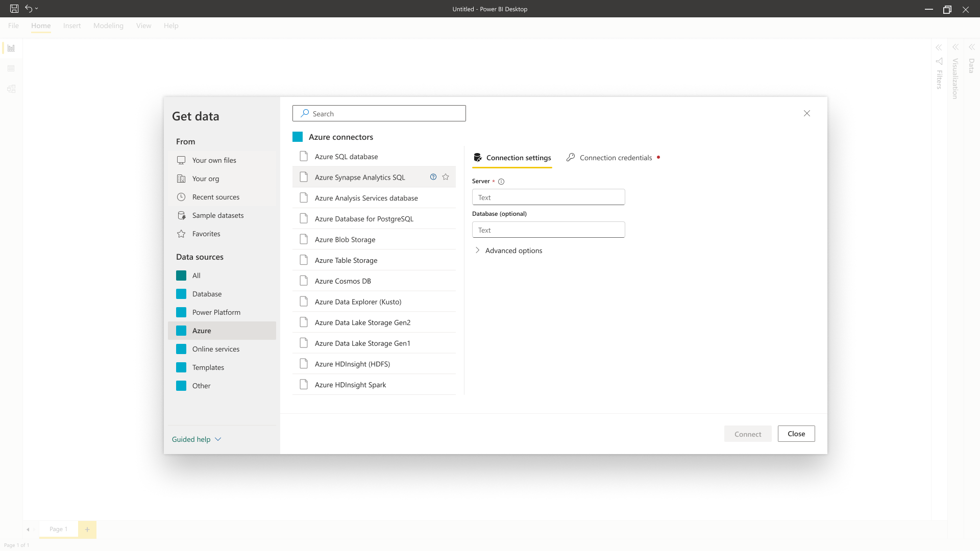
Task: Add a new page with plus button
Action: [x=87, y=530]
